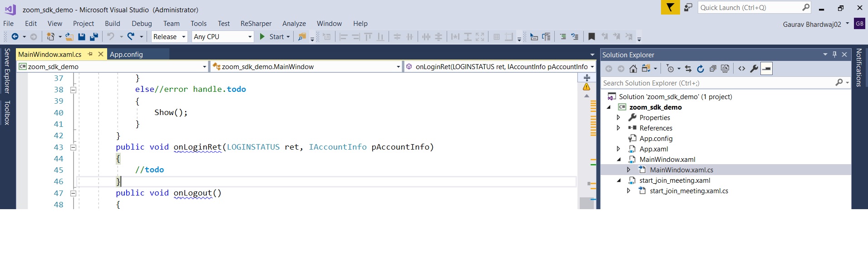This screenshot has height=266, width=868.
Task: Click the warning indicator near scrollbar
Action: tap(587, 87)
